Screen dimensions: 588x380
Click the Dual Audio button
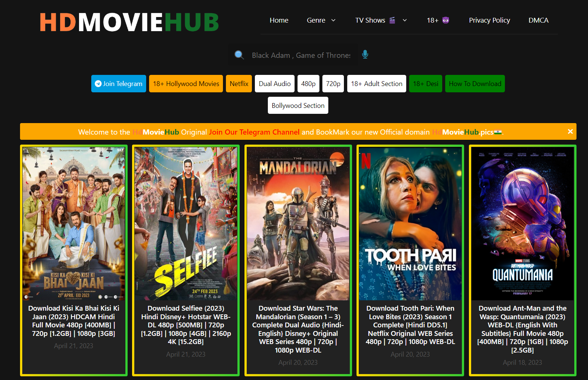pos(275,84)
